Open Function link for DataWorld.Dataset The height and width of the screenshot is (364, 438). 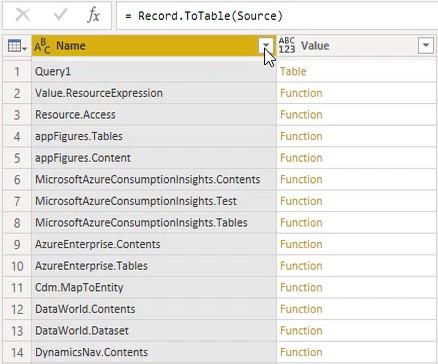301,331
